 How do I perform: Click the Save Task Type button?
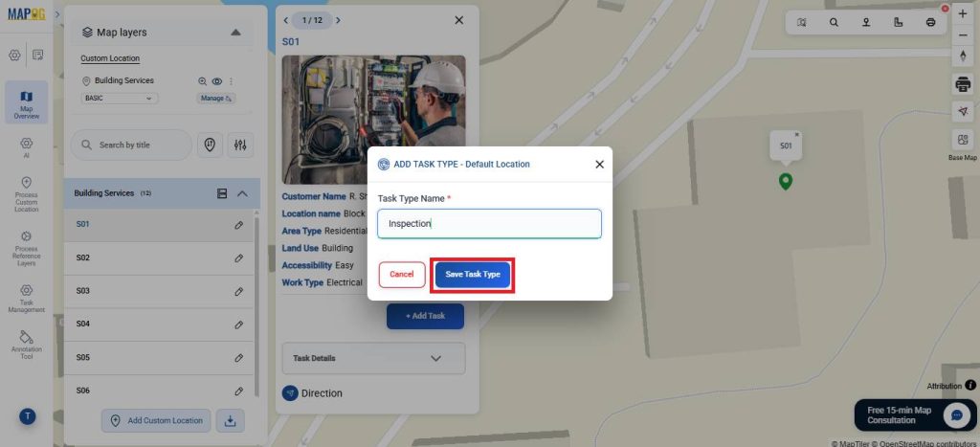pos(473,275)
